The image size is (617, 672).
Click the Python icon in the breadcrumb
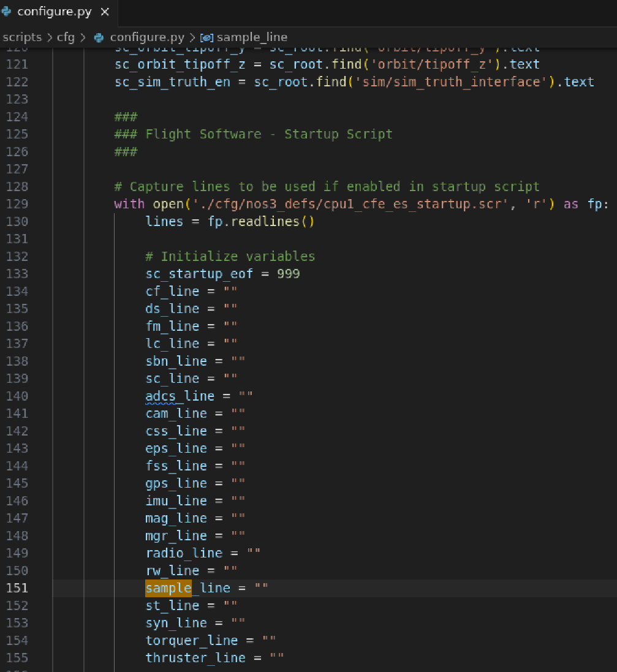click(x=99, y=38)
